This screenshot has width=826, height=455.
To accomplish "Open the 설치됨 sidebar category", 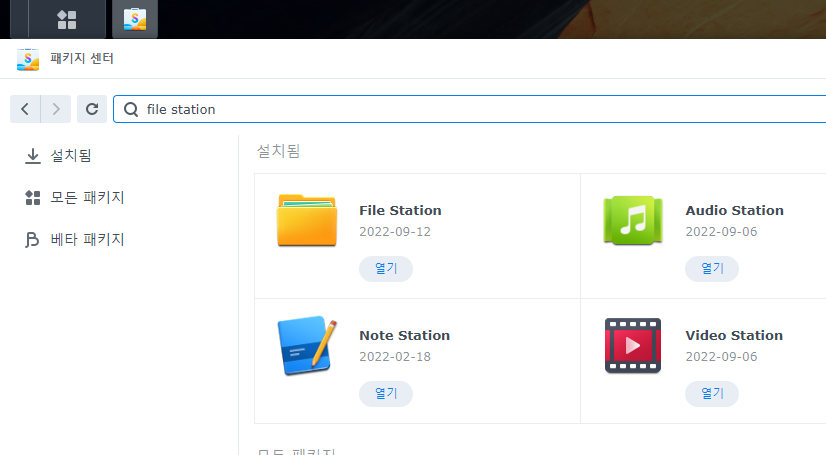I will [71, 155].
